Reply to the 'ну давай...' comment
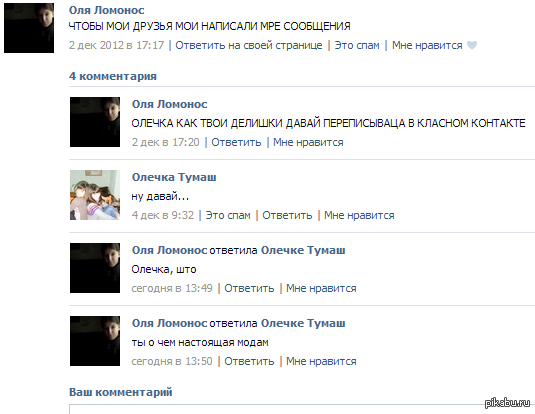 (x=287, y=215)
